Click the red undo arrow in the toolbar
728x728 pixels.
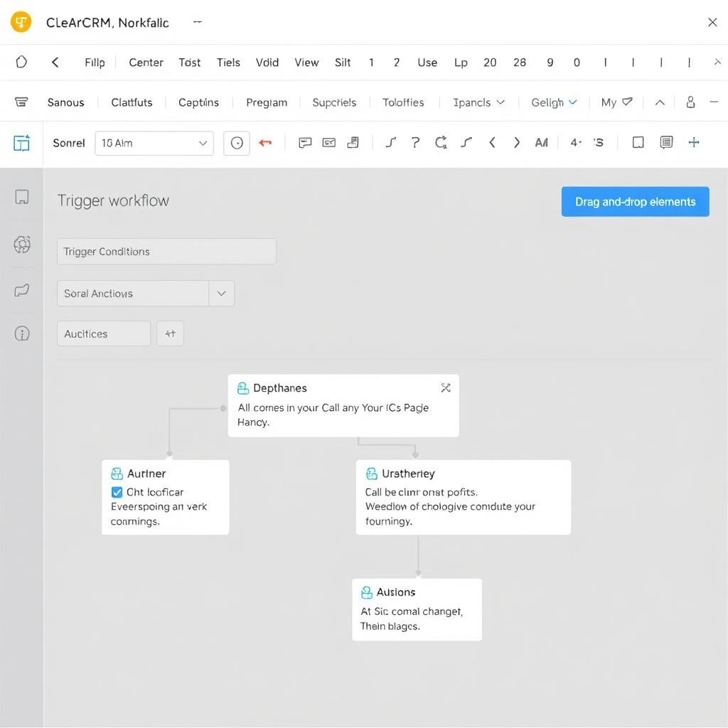[265, 142]
